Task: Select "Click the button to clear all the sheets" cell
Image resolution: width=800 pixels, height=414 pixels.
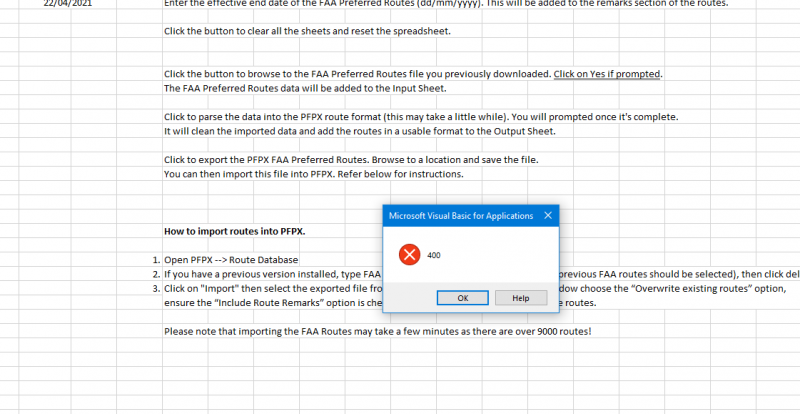Action: pos(308,31)
